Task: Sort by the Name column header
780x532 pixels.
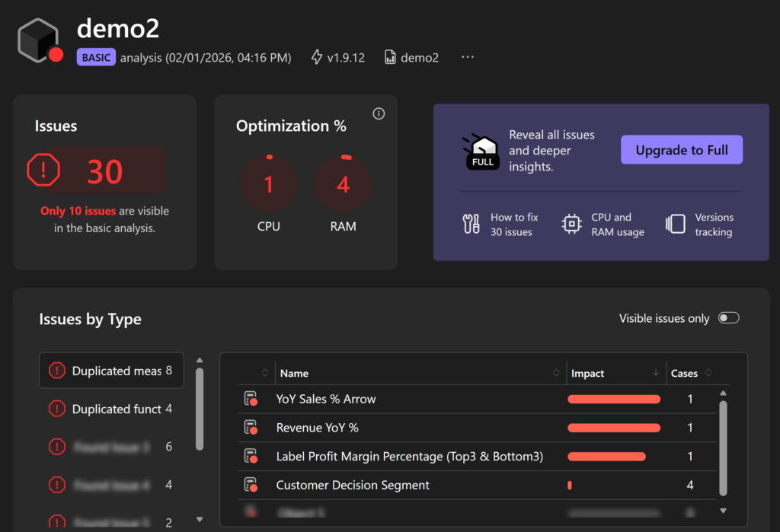Action: [x=294, y=373]
